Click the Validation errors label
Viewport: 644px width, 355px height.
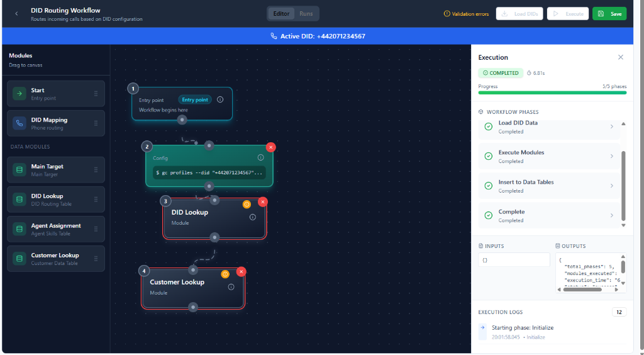pos(470,14)
